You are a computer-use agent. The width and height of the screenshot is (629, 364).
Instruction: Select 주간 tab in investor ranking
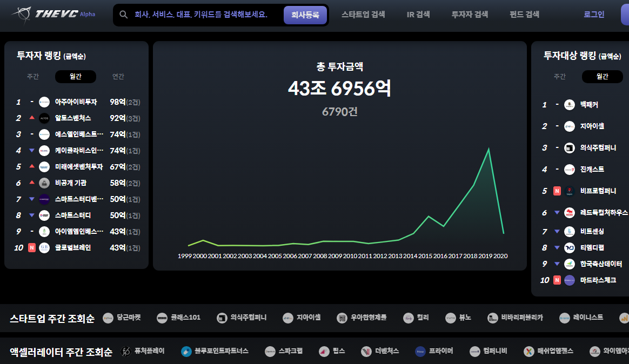(33, 77)
